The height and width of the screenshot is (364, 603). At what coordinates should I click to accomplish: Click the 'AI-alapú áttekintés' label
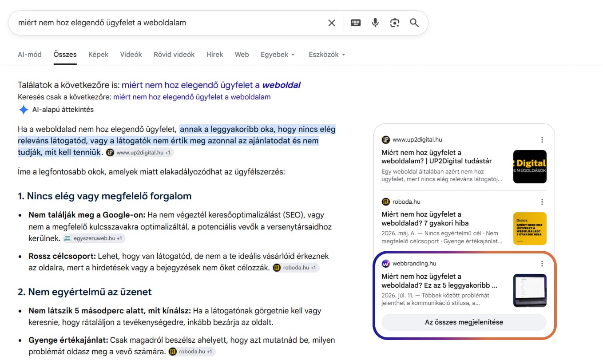tap(63, 110)
